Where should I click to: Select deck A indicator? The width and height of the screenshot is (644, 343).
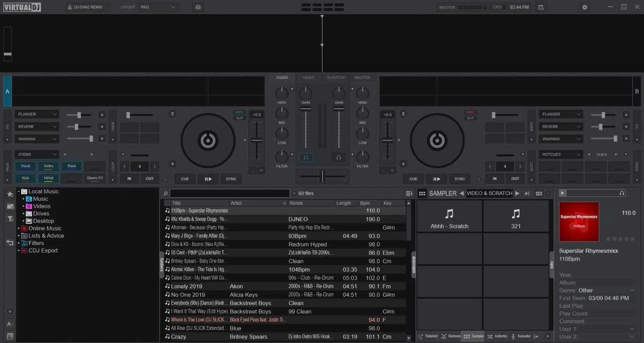7,92
